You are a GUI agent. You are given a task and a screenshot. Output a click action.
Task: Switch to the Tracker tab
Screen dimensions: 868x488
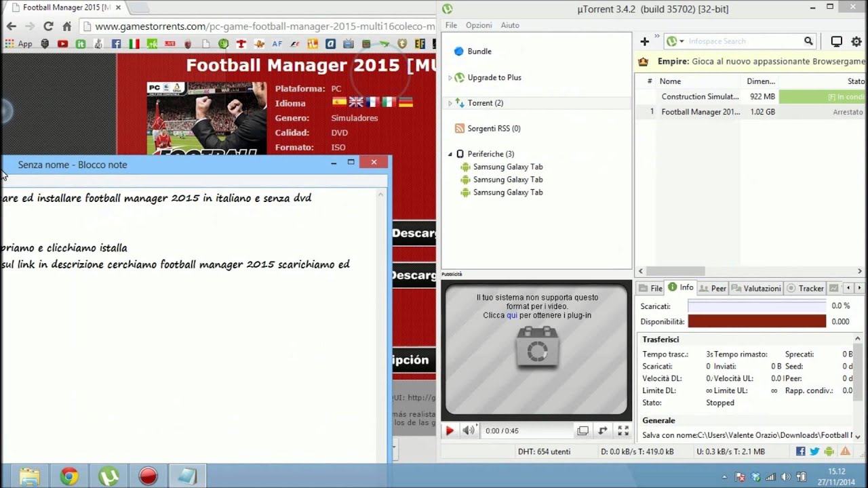pyautogui.click(x=805, y=288)
